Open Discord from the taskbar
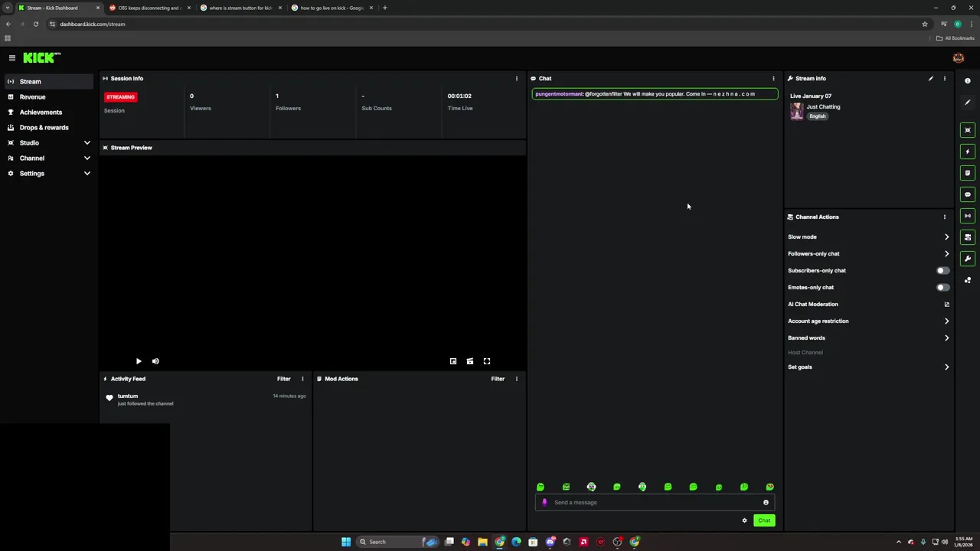The width and height of the screenshot is (980, 551). [x=550, y=542]
